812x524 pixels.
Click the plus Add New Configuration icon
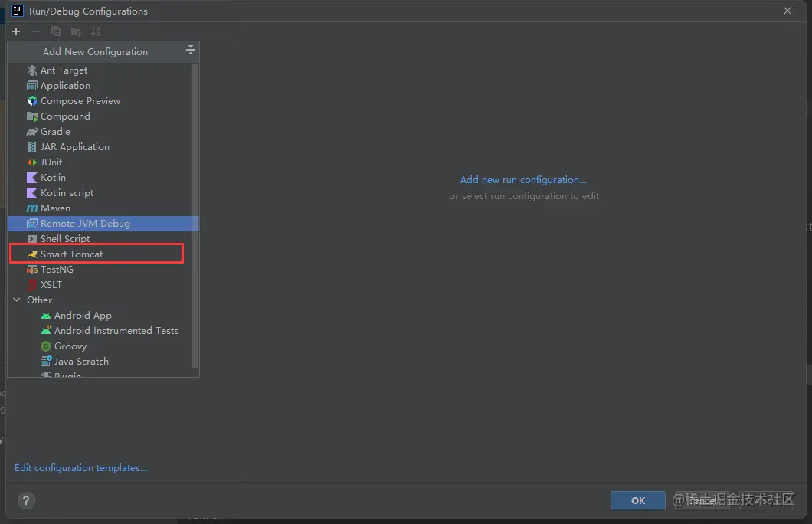pyautogui.click(x=16, y=31)
